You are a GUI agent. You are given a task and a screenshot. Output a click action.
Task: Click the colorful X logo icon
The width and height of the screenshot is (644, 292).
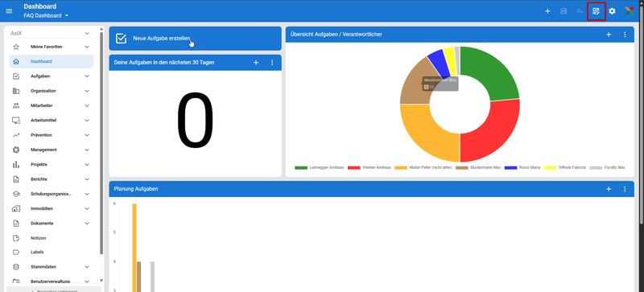(630, 11)
